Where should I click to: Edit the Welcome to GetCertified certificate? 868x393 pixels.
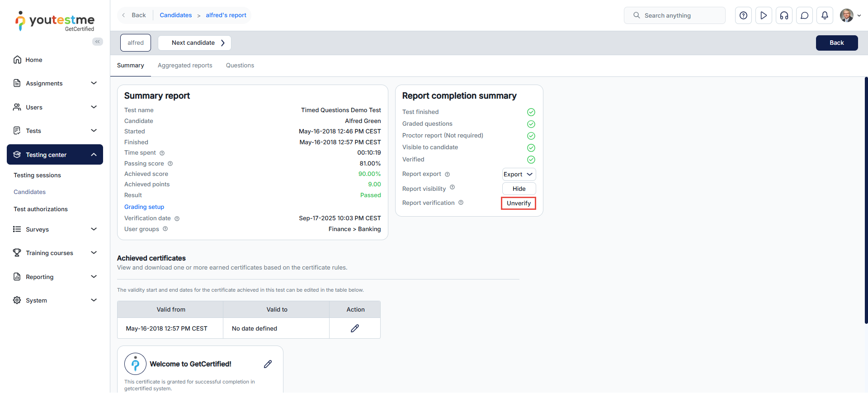click(x=268, y=364)
